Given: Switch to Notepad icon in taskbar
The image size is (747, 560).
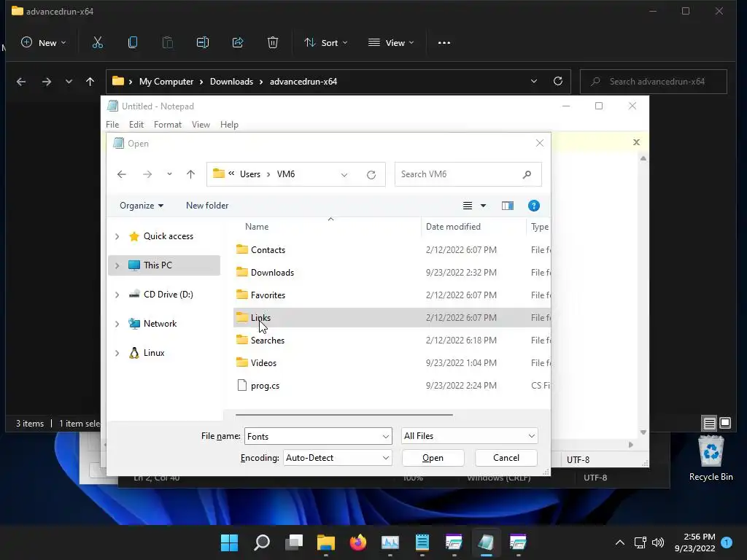Looking at the screenshot, I should pos(485,542).
